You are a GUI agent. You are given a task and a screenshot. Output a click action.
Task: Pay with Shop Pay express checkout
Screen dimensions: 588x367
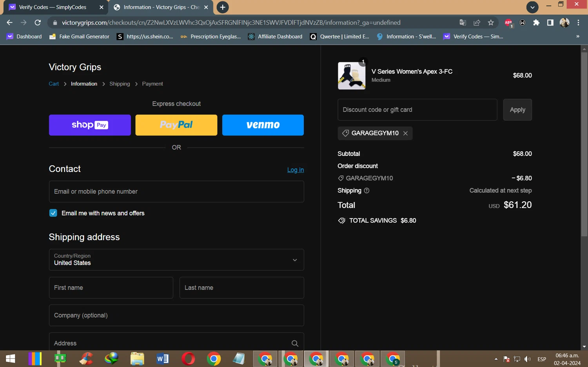(90, 125)
